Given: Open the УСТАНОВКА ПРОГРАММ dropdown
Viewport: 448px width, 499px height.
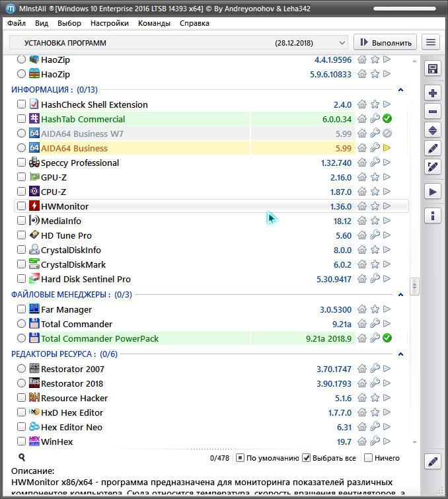Looking at the screenshot, I should tap(178, 42).
